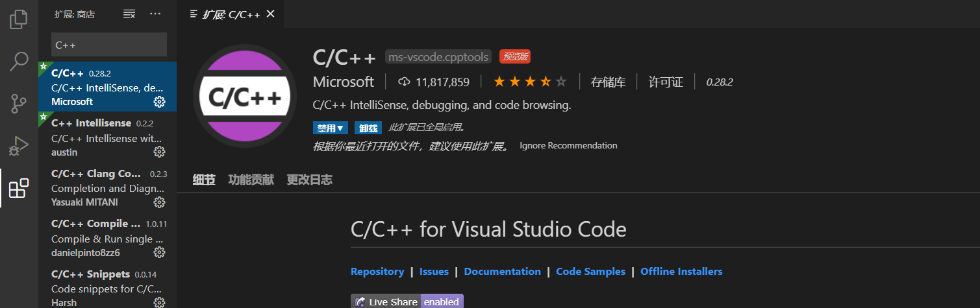Open manage gear for C++ Intellisense extension
Screen dimensions: 980x308
pyautogui.click(x=159, y=152)
